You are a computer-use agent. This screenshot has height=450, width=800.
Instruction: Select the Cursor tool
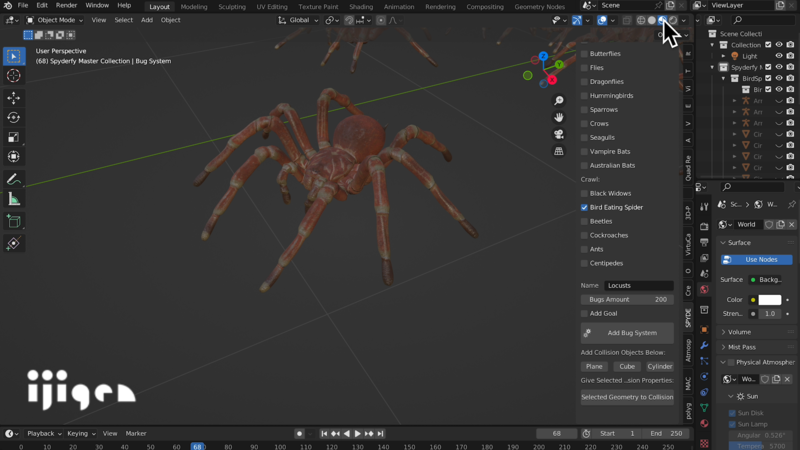coord(14,76)
